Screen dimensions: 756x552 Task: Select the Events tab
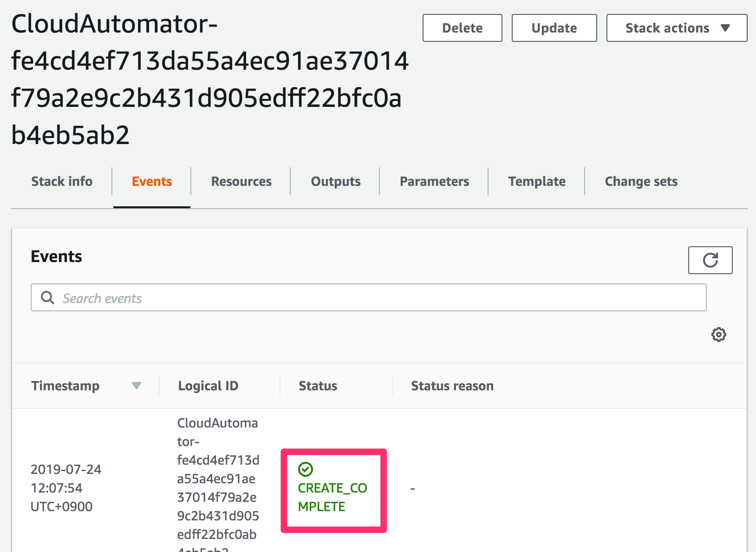coord(152,181)
